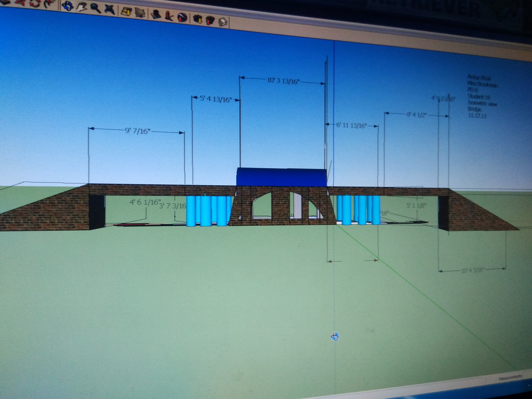The height and width of the screenshot is (399, 532).
Task: Select the 6' 11 13/16" dimension label
Action: pos(352,125)
